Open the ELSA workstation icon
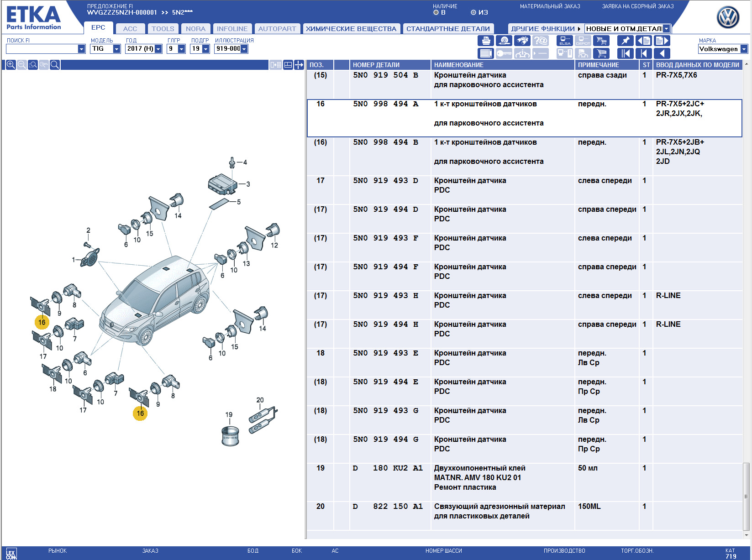This screenshot has width=752, height=560. click(565, 41)
